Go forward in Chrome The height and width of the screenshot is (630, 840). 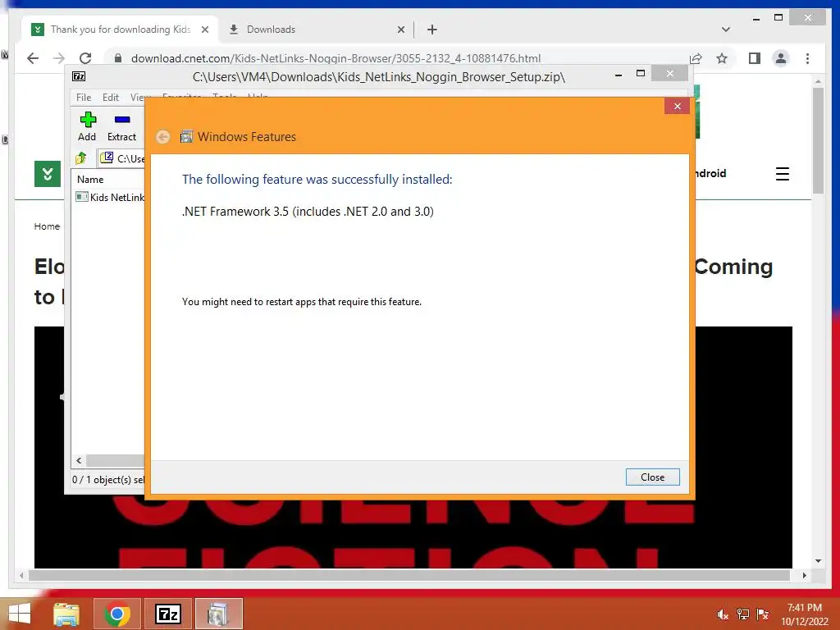pyautogui.click(x=59, y=58)
